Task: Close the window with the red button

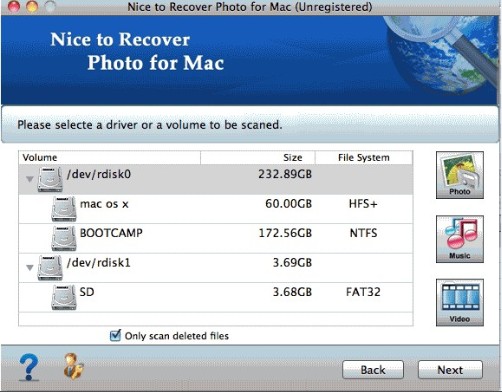Action: pos(14,6)
